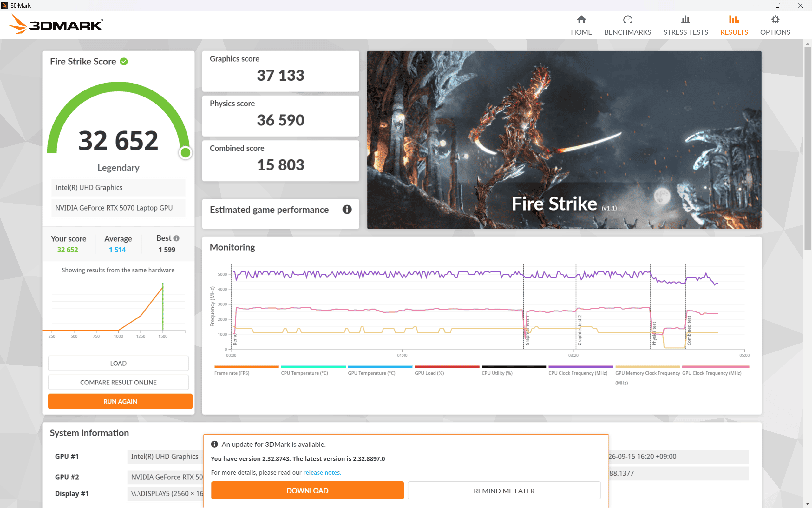The image size is (812, 508).
Task: Click the score gauge green knob
Action: [186, 152]
